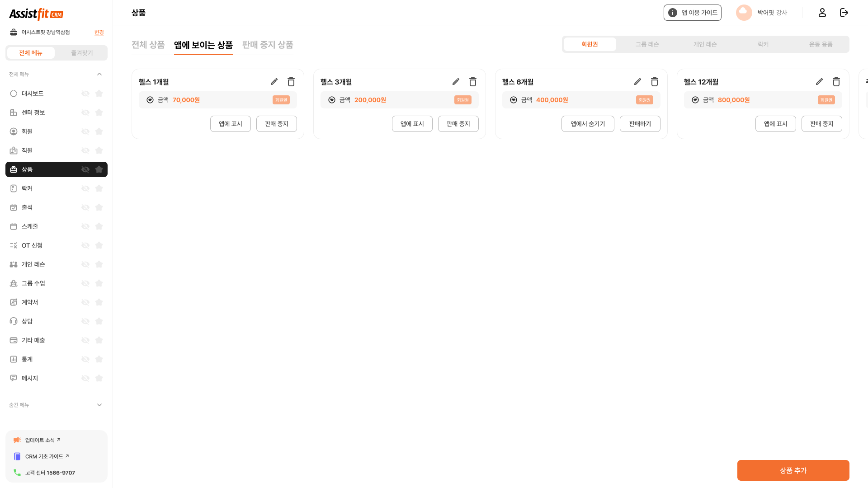The width and height of the screenshot is (868, 488).
Task: Collapse the 전체 메뉴 section chevron
Action: tap(99, 74)
